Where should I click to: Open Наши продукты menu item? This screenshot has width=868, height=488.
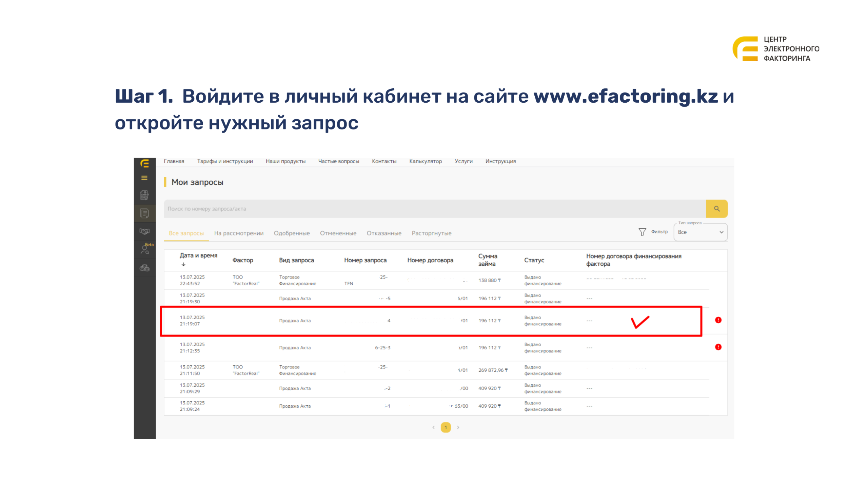(285, 161)
